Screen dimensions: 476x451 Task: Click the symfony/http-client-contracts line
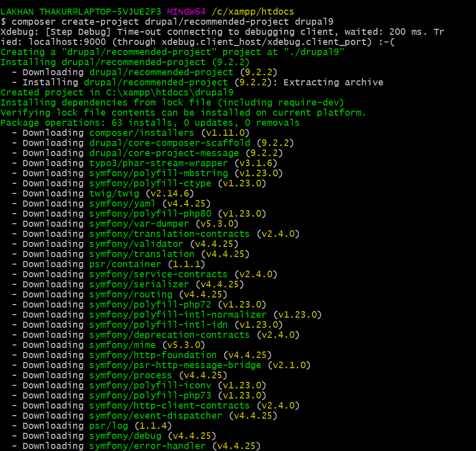click(x=156, y=406)
